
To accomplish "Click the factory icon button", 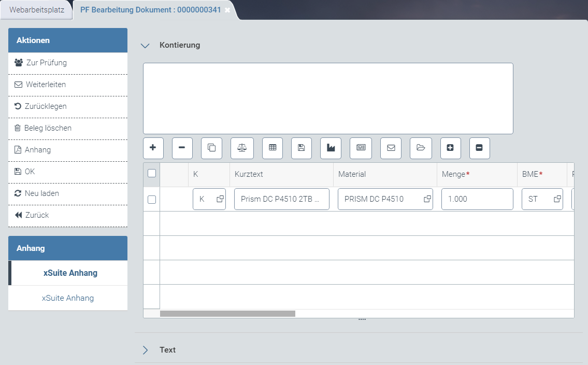I will [x=331, y=148].
